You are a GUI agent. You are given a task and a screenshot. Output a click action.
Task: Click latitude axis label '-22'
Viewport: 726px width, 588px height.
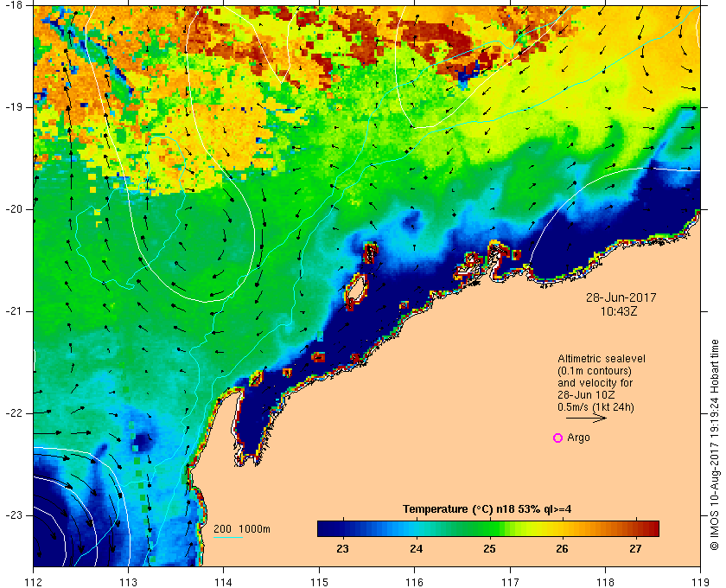tap(14, 413)
